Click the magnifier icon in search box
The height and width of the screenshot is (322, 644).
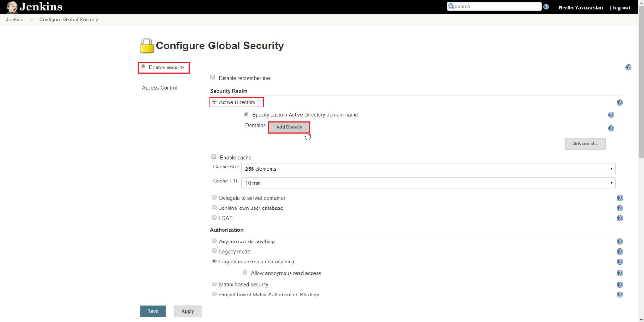451,7
